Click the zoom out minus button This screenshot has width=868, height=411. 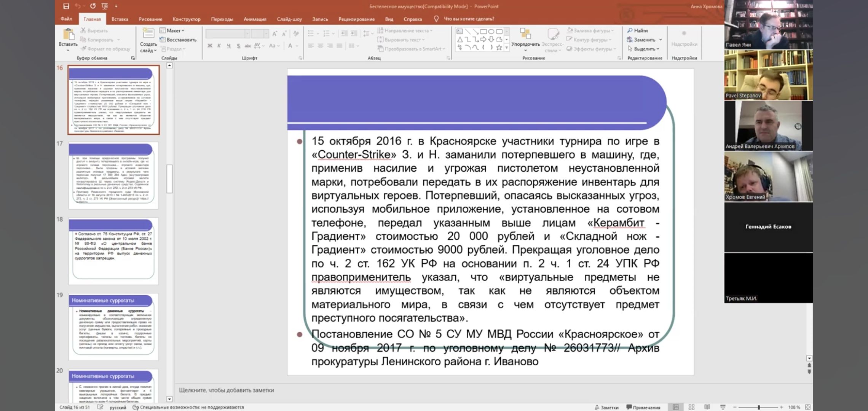(735, 407)
